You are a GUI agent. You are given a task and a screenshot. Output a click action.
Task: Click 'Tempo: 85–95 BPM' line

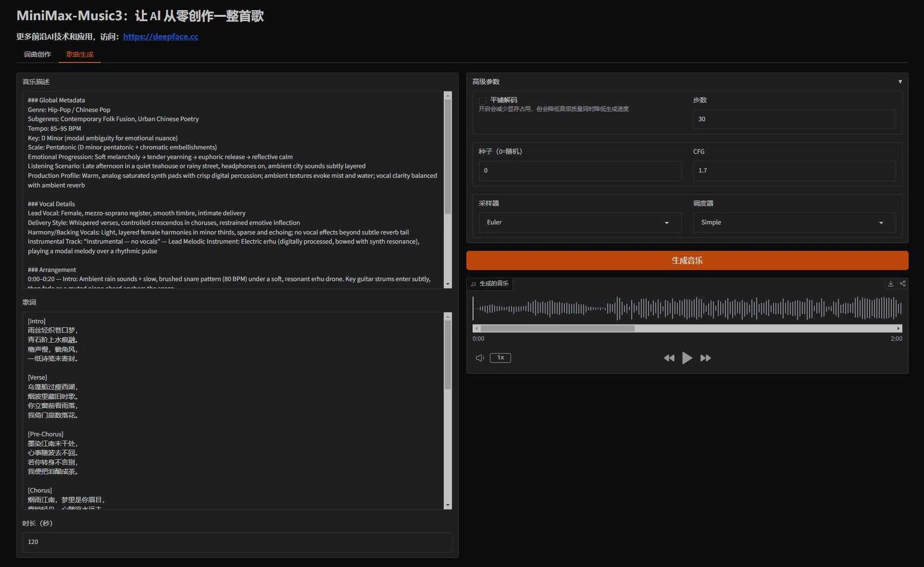point(54,129)
